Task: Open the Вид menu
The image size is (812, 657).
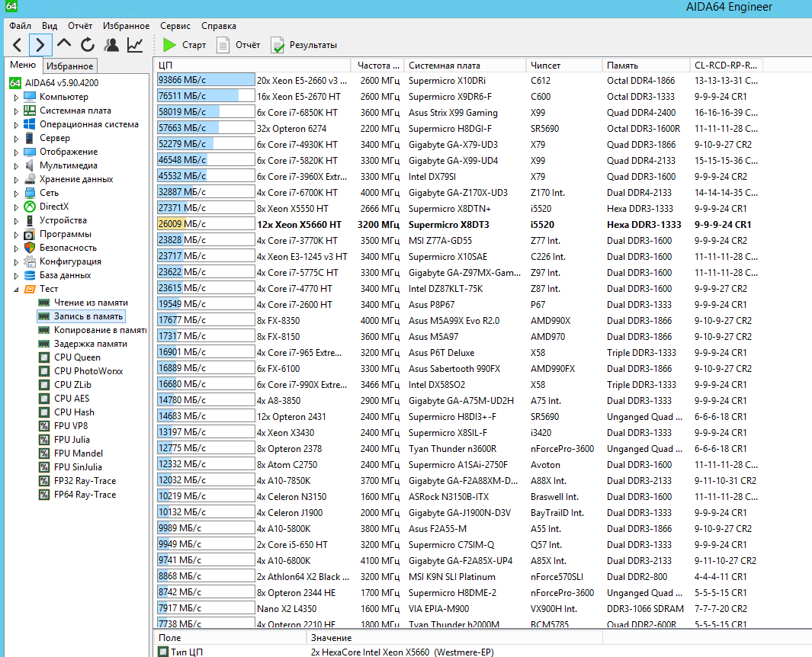Action: tap(50, 26)
